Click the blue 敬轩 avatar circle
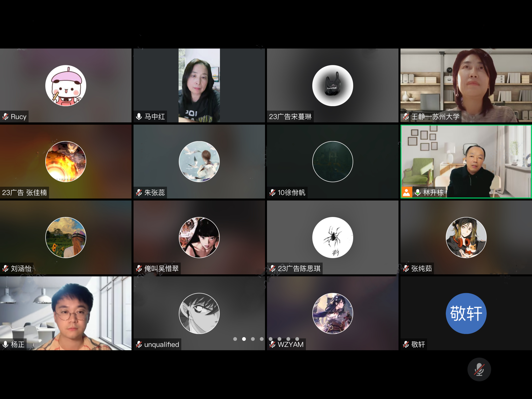 click(x=466, y=313)
